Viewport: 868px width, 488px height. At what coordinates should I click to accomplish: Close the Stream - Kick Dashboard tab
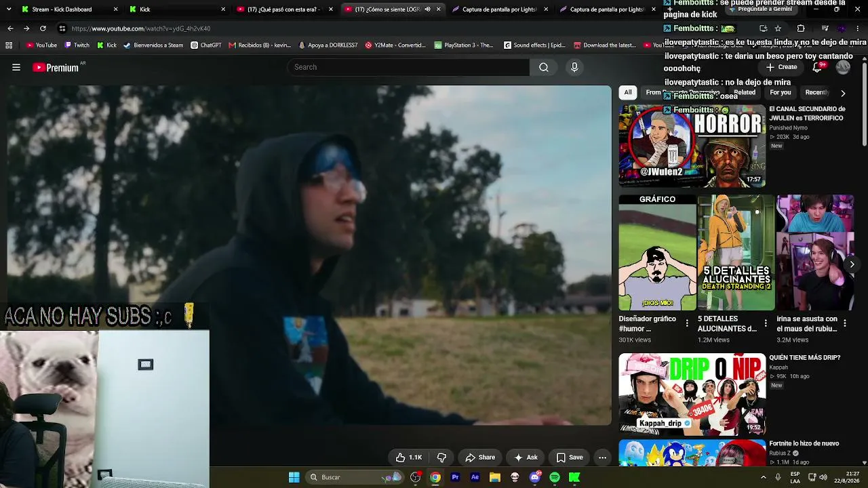point(115,9)
